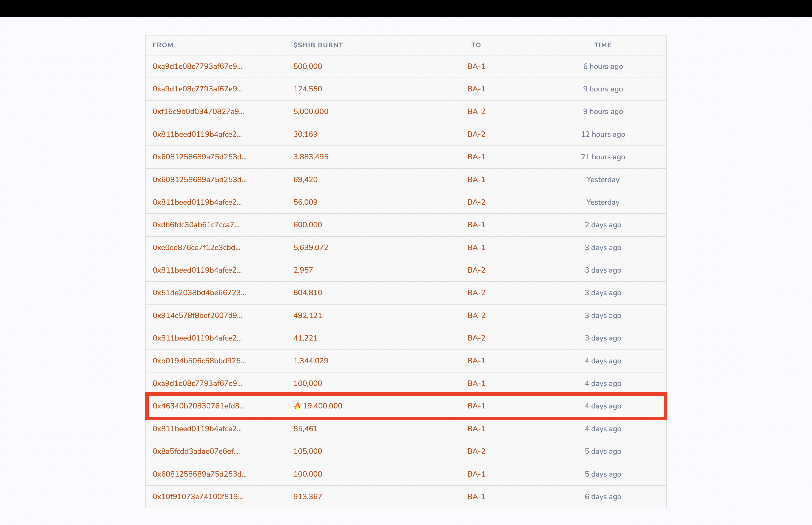Viewport: 812px width, 525px height.
Task: Open BA-2 for the 5,000,000 burn
Action: click(x=476, y=111)
